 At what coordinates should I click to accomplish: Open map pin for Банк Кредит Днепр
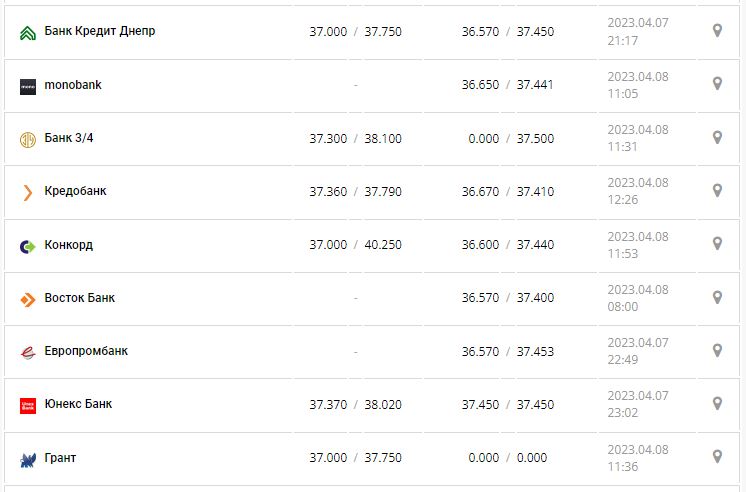[x=717, y=31]
